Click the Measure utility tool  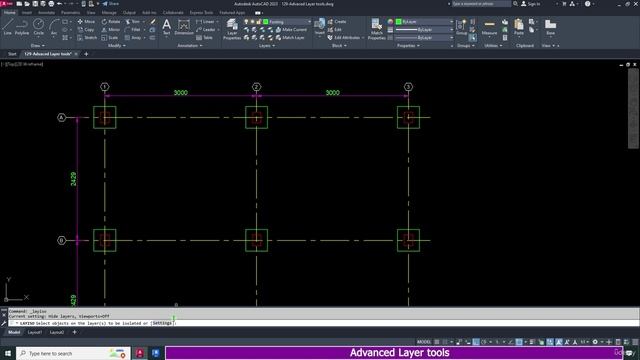pyautogui.click(x=489, y=27)
